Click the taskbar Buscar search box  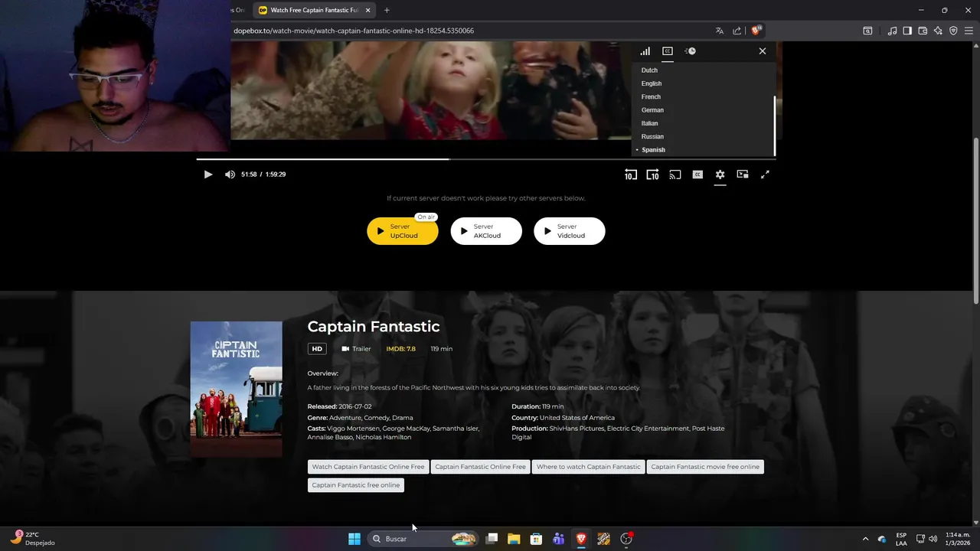[423, 539]
